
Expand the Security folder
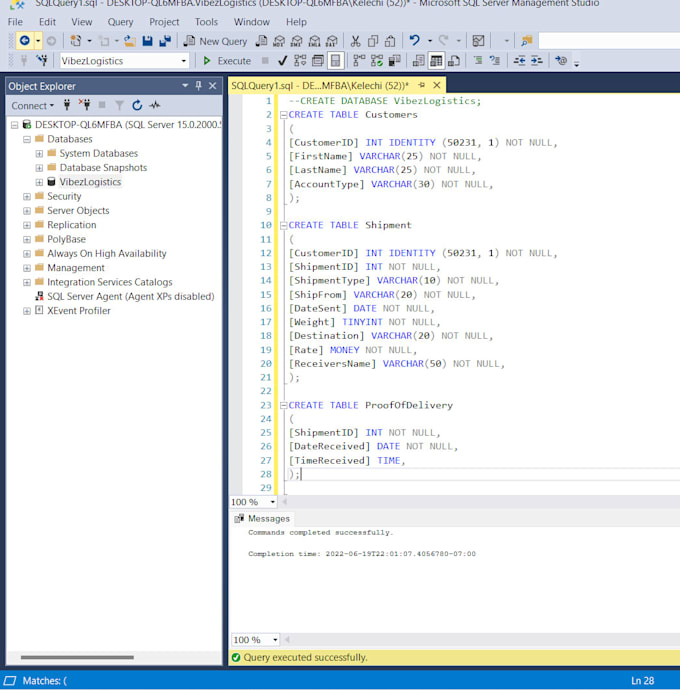(x=27, y=196)
